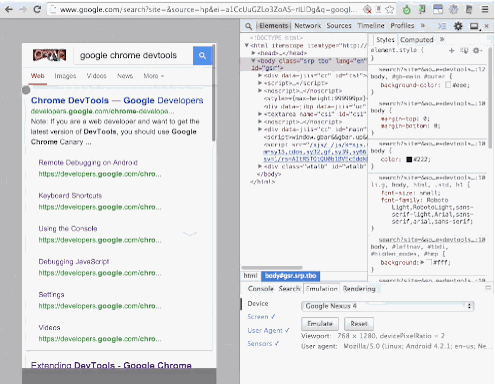Click the DevTools dock side icon
Screen dimensions: 495x384
click(475, 26)
